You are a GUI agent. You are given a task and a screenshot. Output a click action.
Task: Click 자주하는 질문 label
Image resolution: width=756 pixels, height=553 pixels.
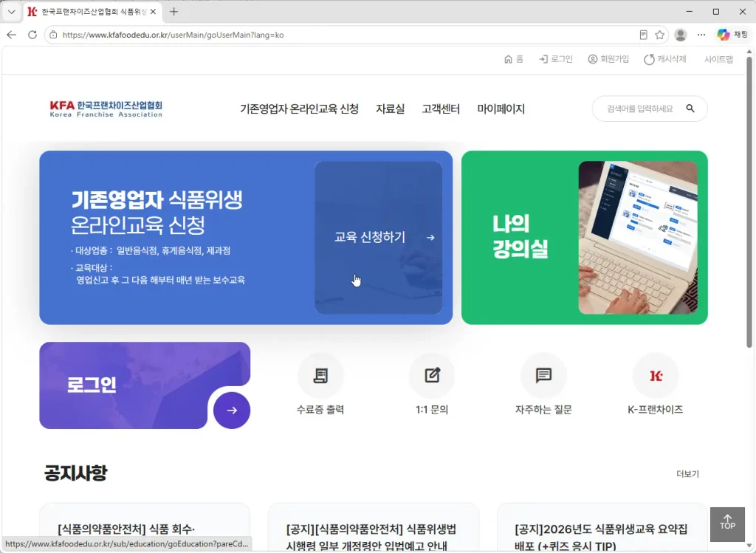click(x=543, y=409)
